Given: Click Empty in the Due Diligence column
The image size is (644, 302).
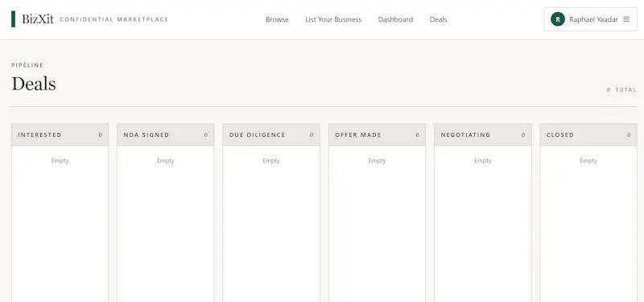Looking at the screenshot, I should click(271, 160).
